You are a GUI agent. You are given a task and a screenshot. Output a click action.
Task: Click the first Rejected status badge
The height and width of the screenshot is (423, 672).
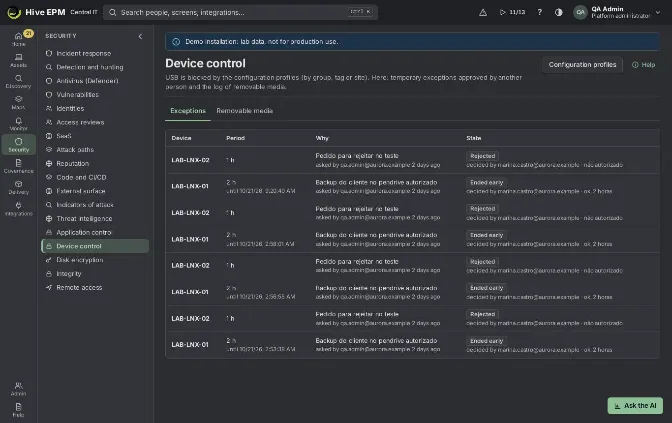pos(482,156)
